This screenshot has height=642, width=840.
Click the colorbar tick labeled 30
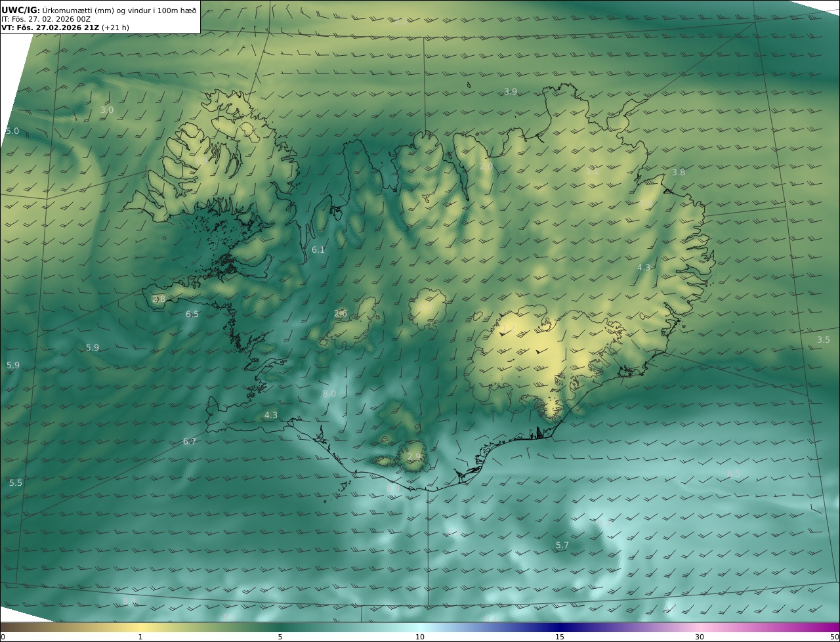click(x=700, y=637)
